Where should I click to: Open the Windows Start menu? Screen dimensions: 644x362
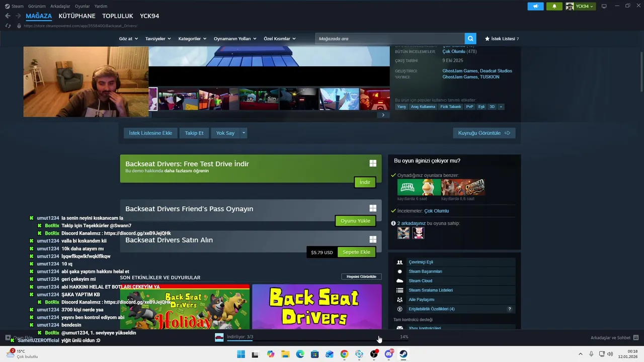click(x=240, y=354)
